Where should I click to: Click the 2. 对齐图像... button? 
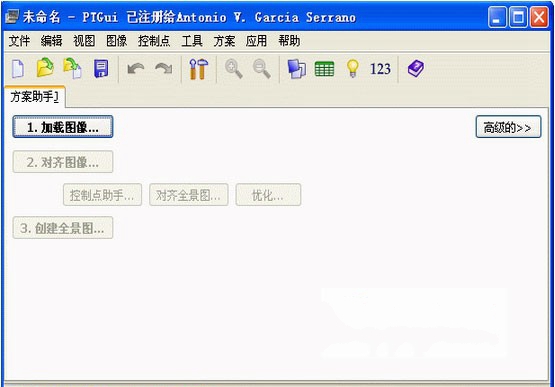point(63,162)
